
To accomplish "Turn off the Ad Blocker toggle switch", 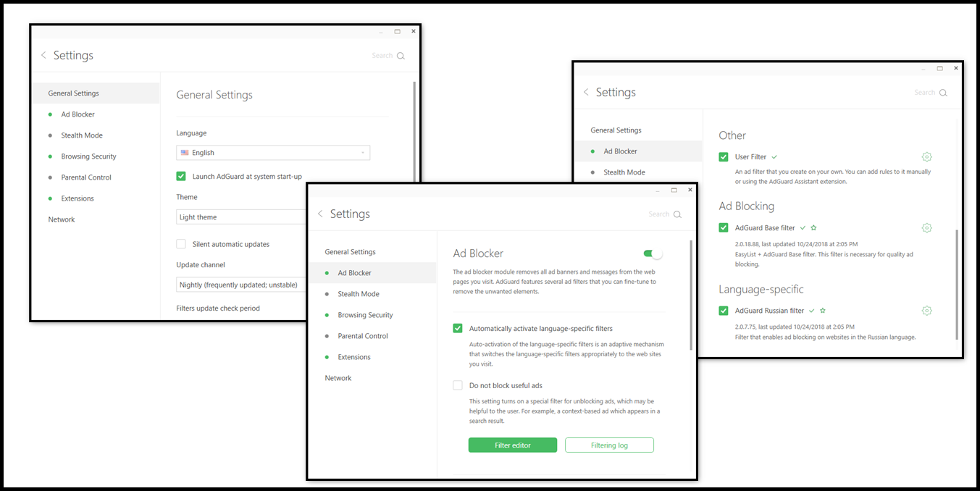I will pos(653,254).
